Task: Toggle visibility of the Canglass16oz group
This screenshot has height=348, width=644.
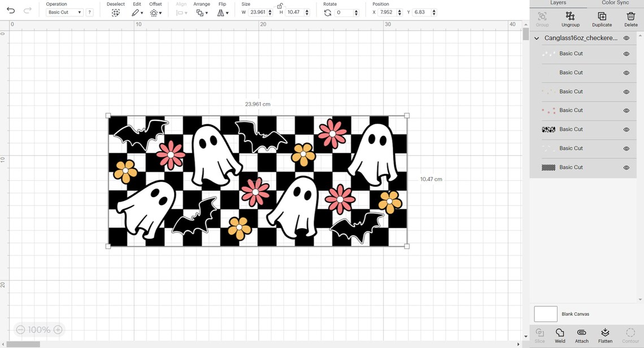Action: (x=626, y=38)
